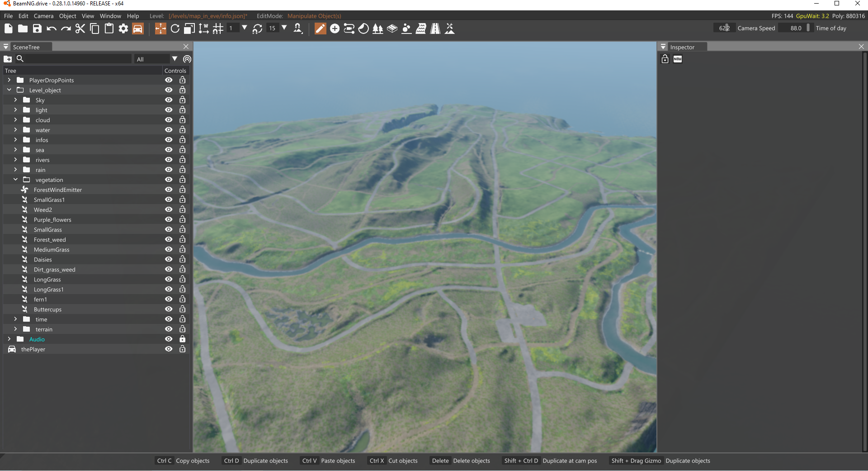Select the Daisies tree item

[x=43, y=260]
